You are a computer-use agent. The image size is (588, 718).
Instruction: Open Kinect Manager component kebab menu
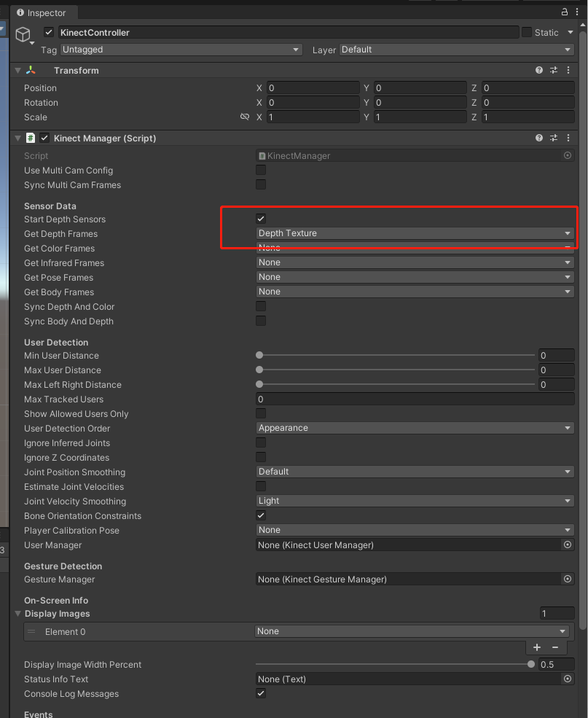pyautogui.click(x=568, y=138)
